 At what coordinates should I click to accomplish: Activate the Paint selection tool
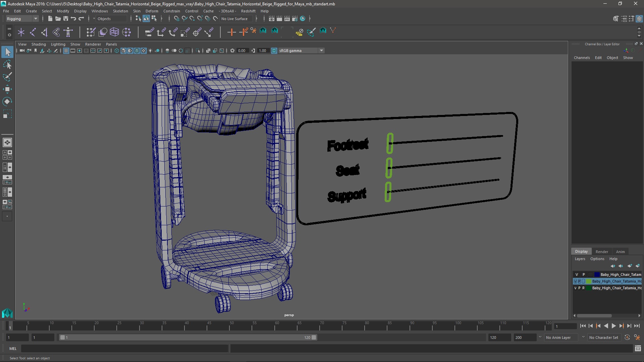pos(7,77)
